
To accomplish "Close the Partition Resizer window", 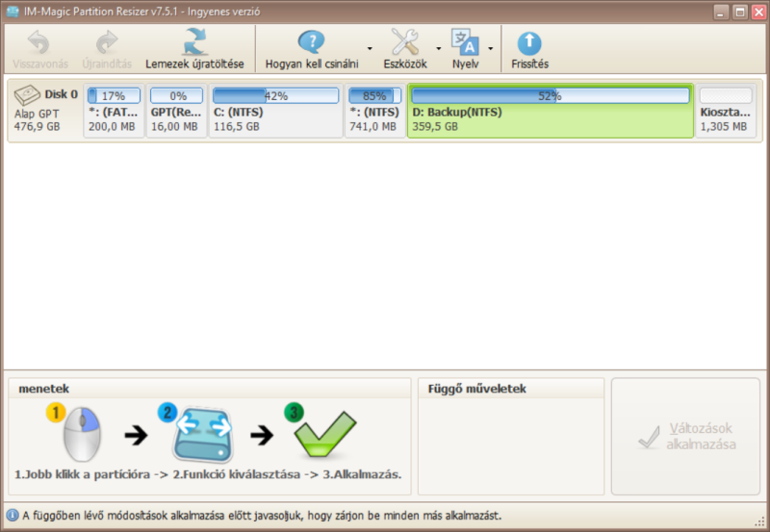I will [758, 12].
